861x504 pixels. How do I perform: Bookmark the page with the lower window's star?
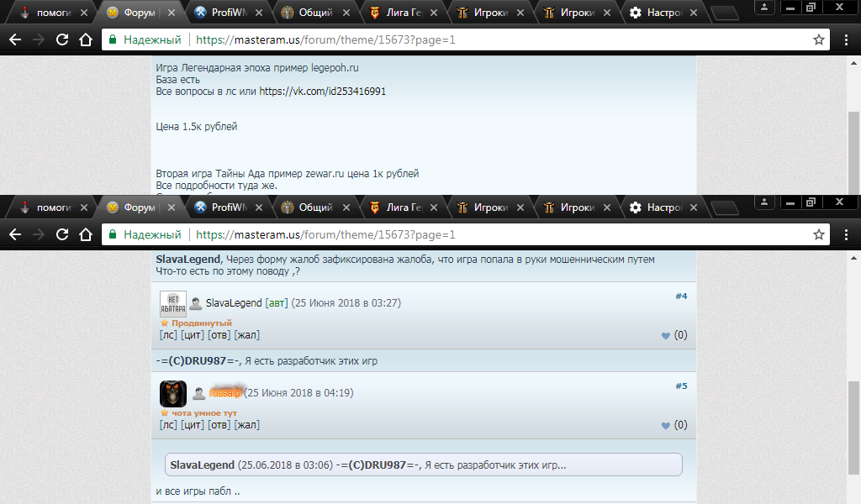(819, 234)
